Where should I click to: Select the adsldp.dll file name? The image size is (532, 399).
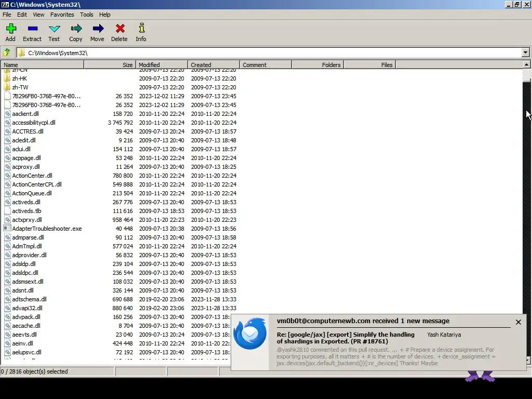24,263
